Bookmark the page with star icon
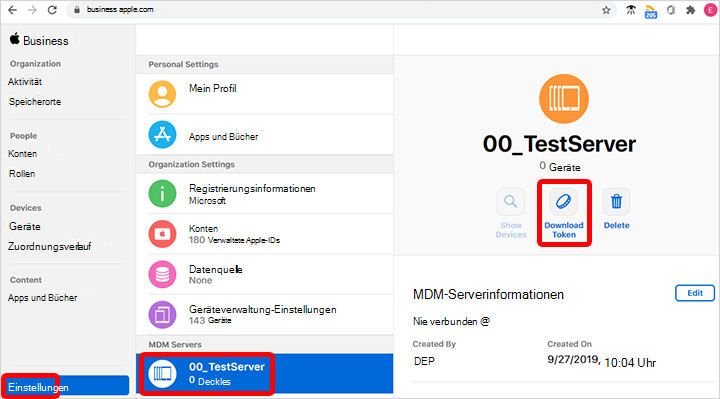The image size is (720, 399). 606,10
